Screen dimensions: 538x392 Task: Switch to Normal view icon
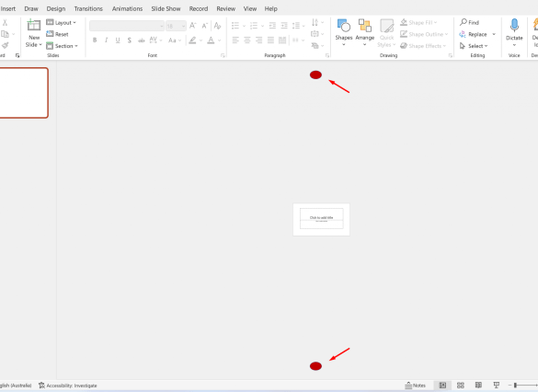tap(442, 386)
